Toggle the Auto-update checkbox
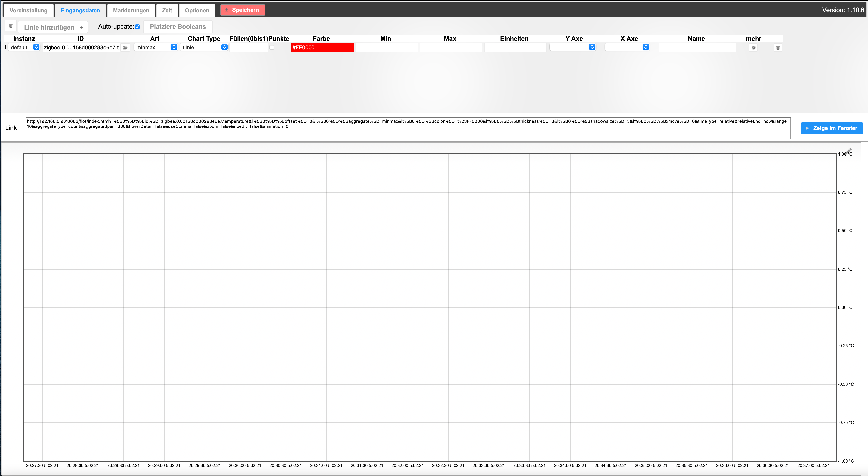Screen dimensions: 868x476 tap(137, 27)
